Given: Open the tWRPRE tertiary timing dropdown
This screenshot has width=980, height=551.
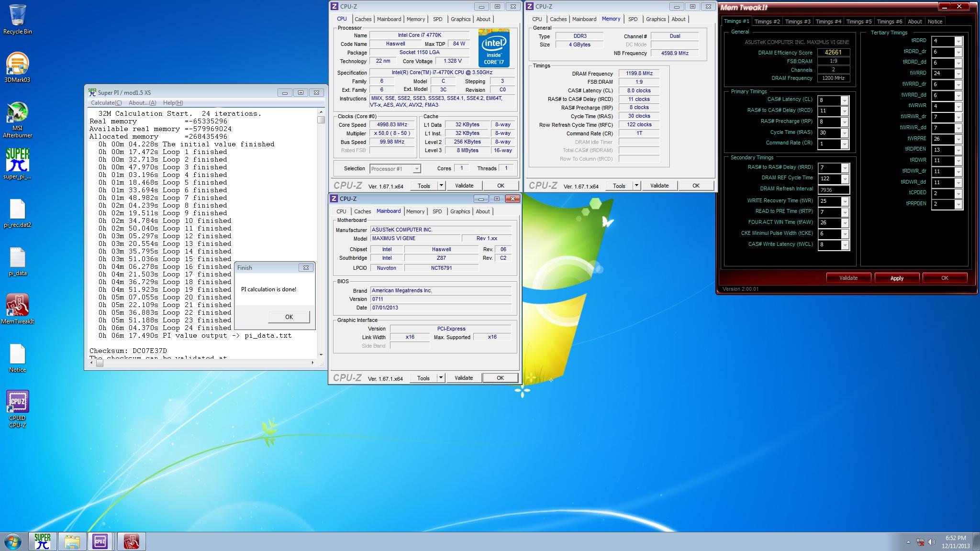Looking at the screenshot, I should 958,139.
